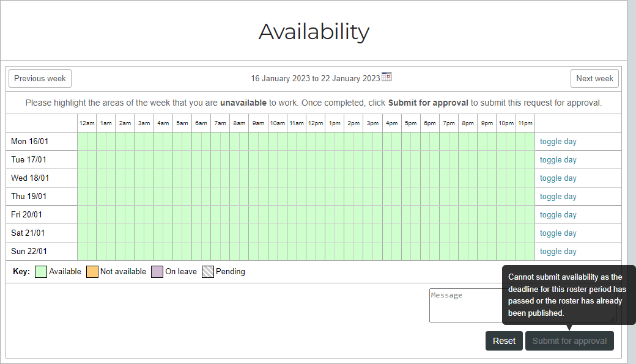Click Submit for approval button
Screen dimensions: 636x364
(569, 341)
